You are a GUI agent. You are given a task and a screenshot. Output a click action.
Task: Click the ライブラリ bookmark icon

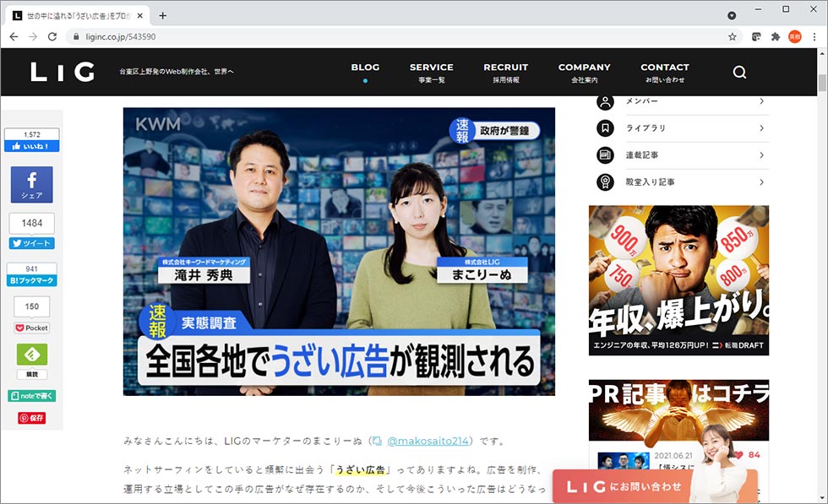(x=605, y=128)
